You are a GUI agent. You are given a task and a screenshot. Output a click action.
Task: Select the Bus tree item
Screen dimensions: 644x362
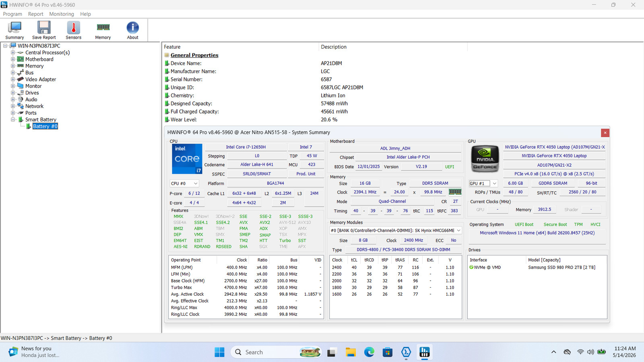pyautogui.click(x=29, y=73)
